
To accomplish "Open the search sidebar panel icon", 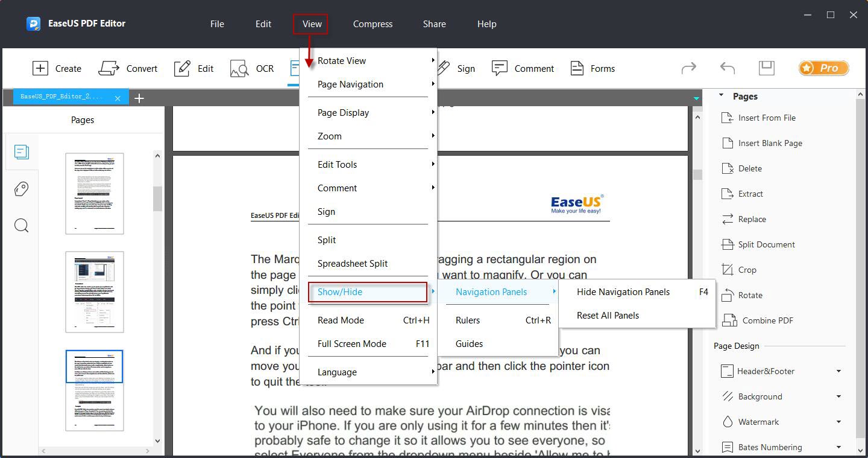I will point(21,226).
